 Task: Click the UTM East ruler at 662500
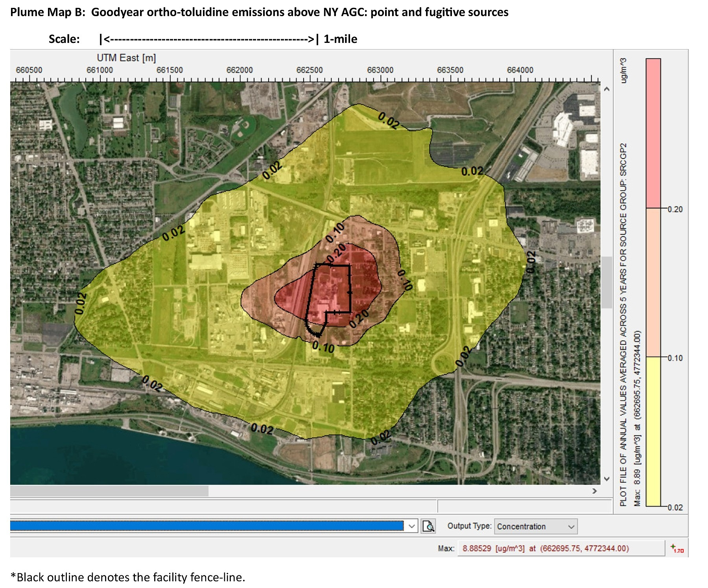(x=310, y=75)
